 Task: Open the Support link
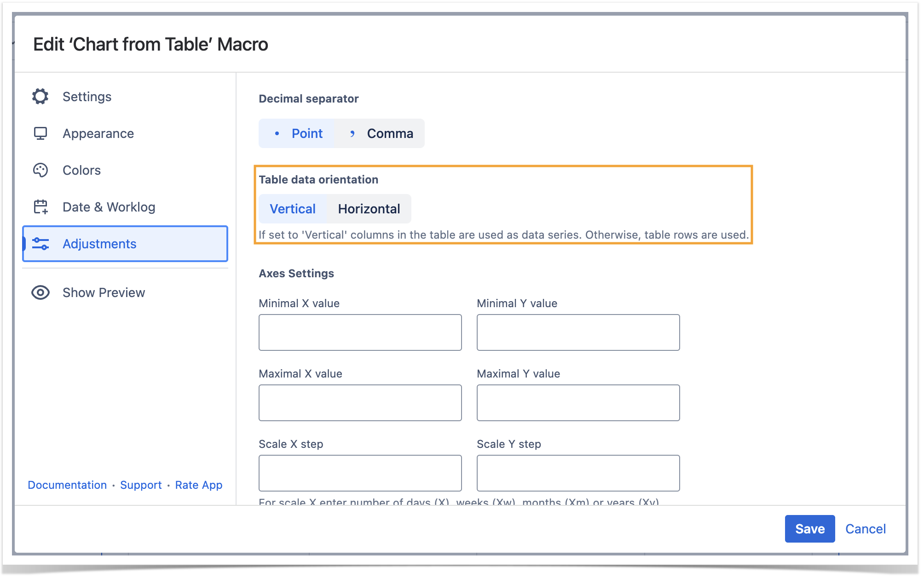[x=141, y=485]
